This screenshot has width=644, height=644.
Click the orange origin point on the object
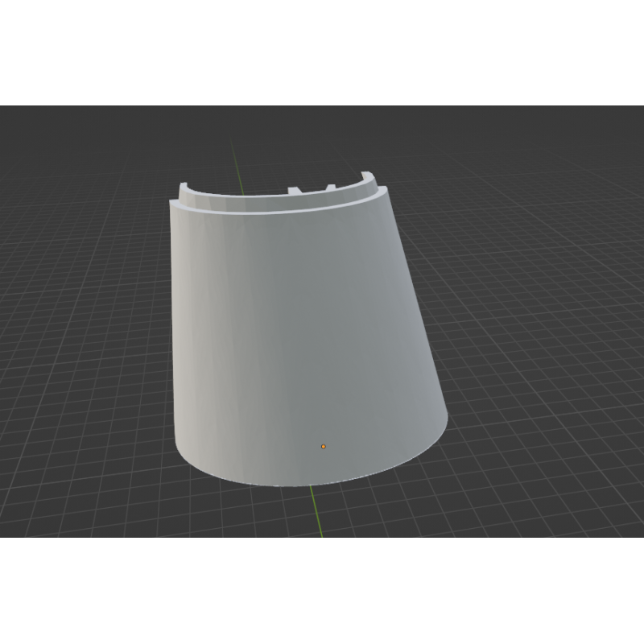click(323, 446)
